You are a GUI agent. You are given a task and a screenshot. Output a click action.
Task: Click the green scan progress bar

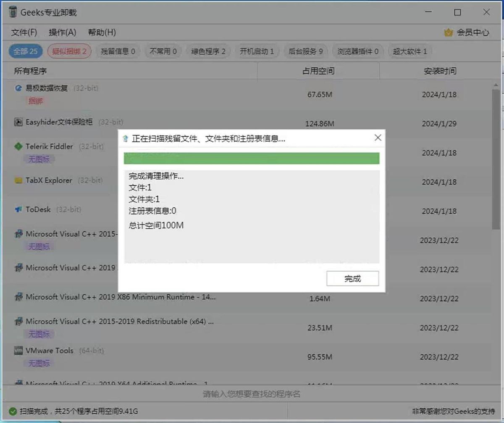(252, 158)
